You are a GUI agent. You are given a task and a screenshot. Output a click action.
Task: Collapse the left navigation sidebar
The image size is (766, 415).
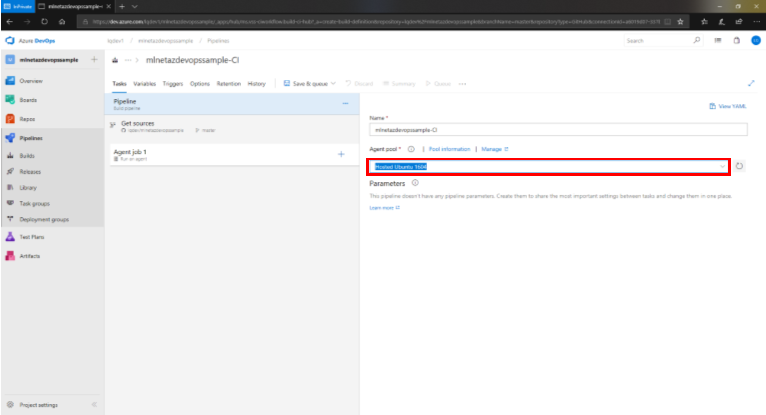pyautogui.click(x=94, y=405)
